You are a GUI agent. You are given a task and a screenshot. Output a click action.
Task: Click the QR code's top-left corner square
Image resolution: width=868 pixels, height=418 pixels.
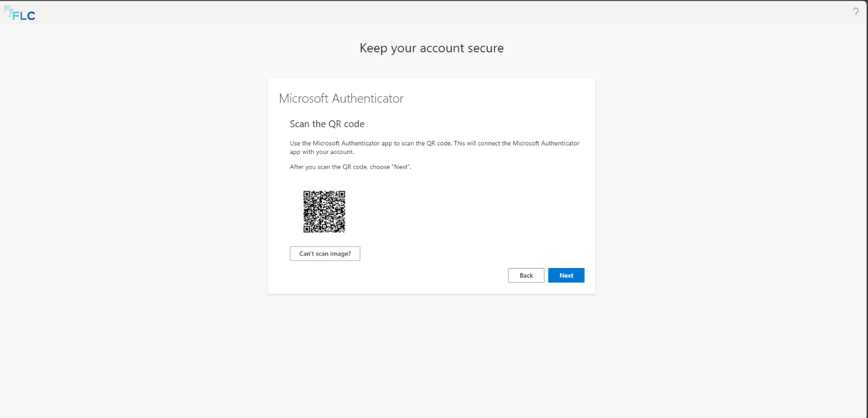coord(307,194)
